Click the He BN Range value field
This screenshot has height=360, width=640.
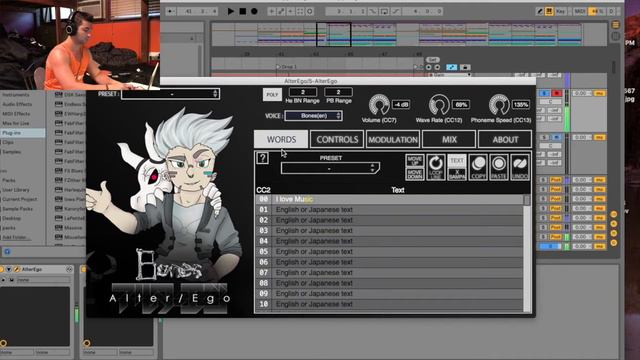[303, 92]
